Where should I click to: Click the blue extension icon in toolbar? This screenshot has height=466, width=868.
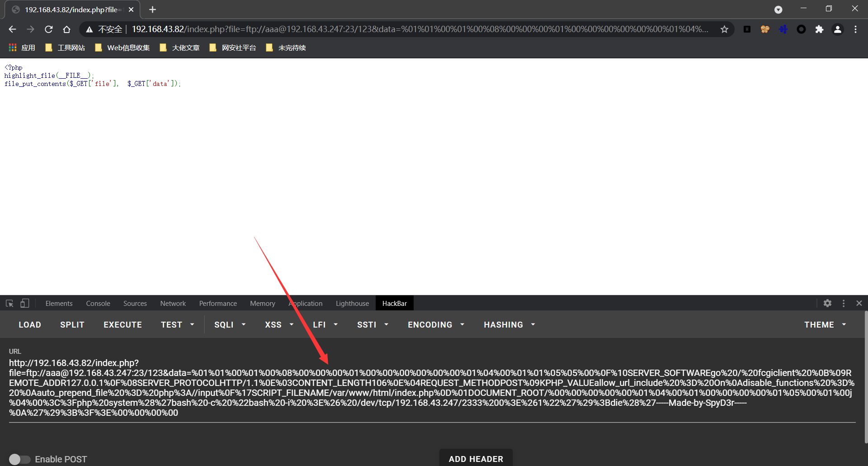783,29
